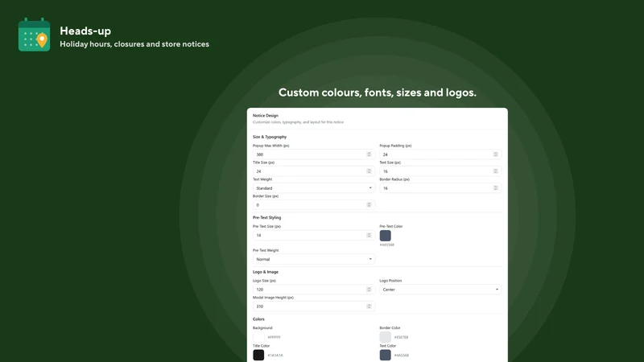Screen dimensions: 644x362
Task: Focus the Border Radius input field
Action: (440, 188)
